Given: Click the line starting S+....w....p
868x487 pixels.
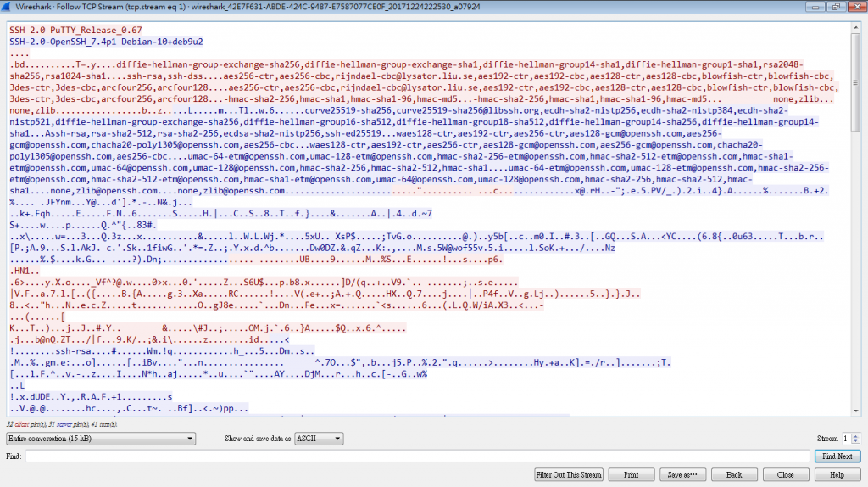Looking at the screenshot, I should coord(83,225).
